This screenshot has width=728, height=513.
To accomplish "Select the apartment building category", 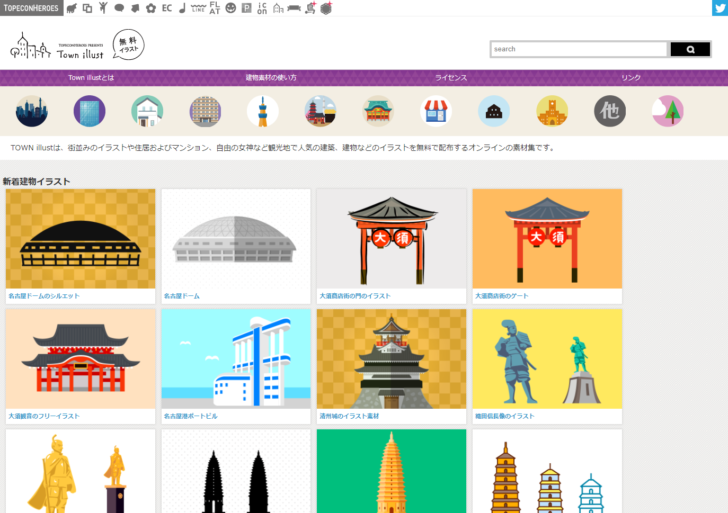I will 205,111.
